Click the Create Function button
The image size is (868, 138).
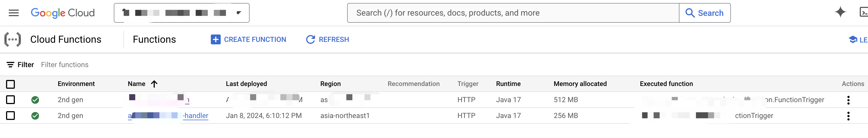point(248,40)
